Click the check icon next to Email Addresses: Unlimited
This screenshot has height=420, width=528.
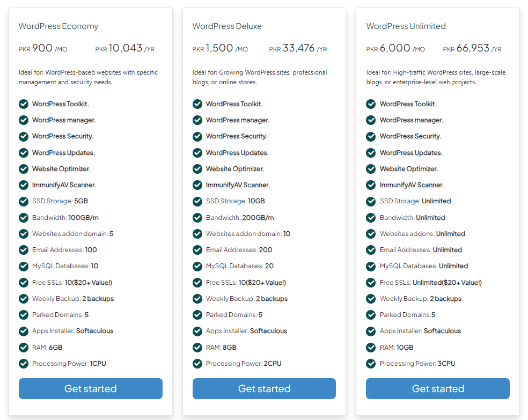coord(371,250)
